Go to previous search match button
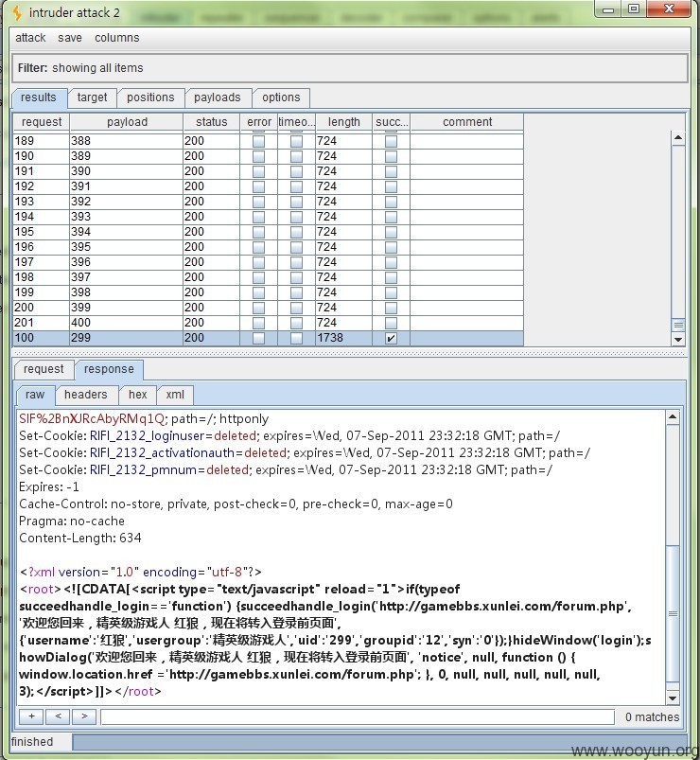Image resolution: width=700 pixels, height=760 pixels. pos(58,716)
